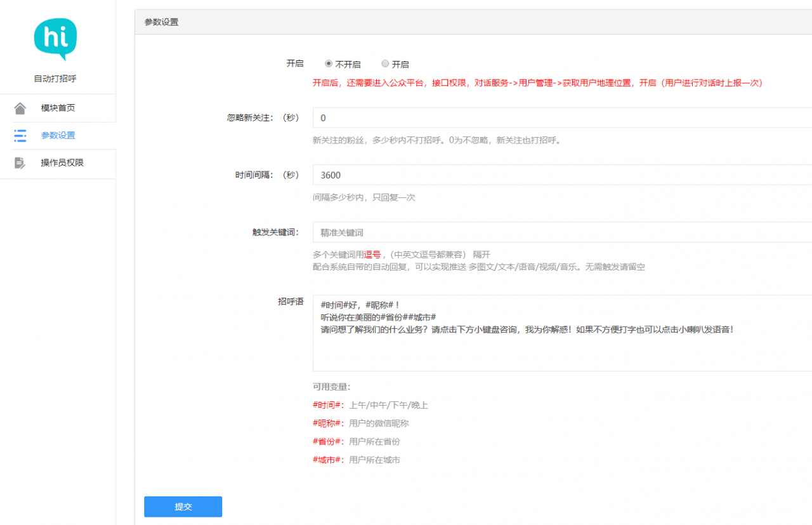Click the #城市# variable label
Image resolution: width=812 pixels, height=525 pixels.
point(329,460)
